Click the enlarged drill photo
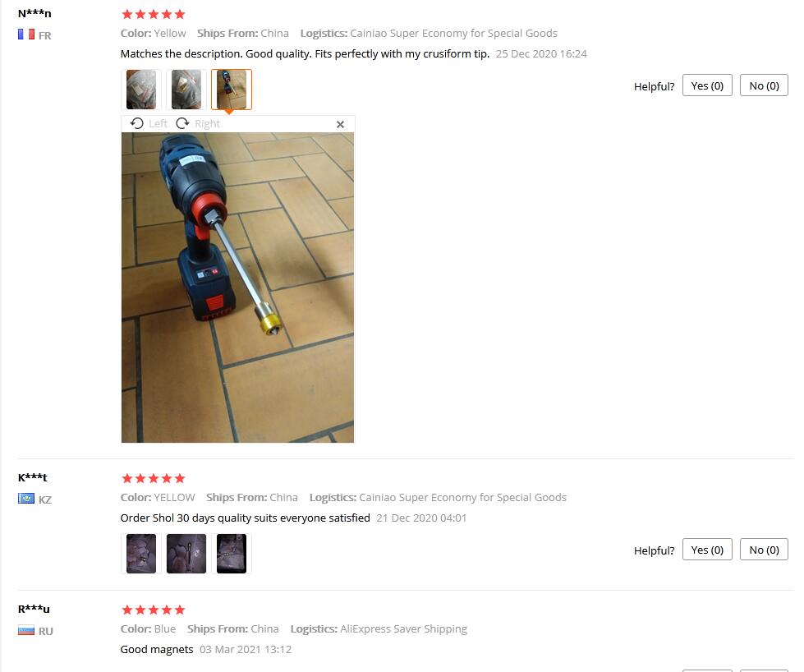804x672 pixels. (237, 288)
